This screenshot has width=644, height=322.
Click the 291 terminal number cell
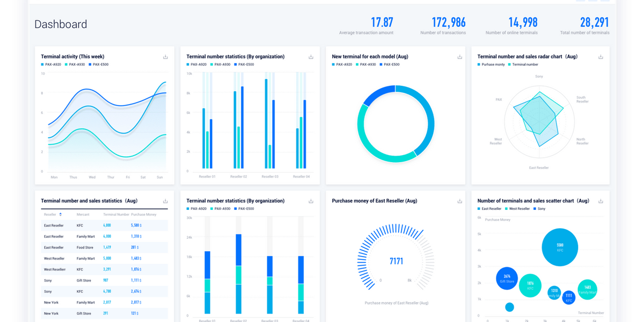coord(106,313)
